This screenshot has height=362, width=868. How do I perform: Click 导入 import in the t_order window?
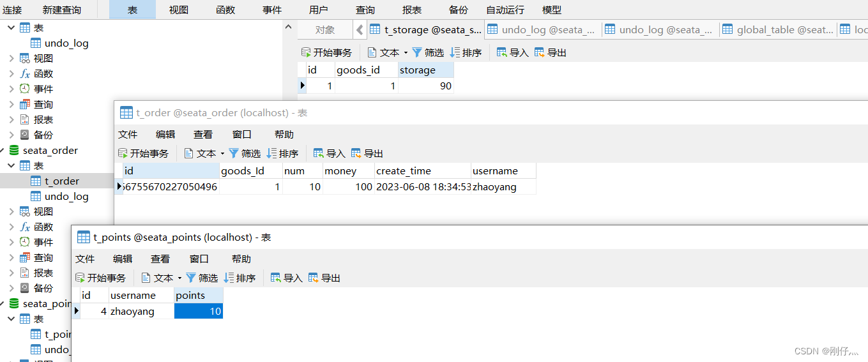[x=329, y=153]
